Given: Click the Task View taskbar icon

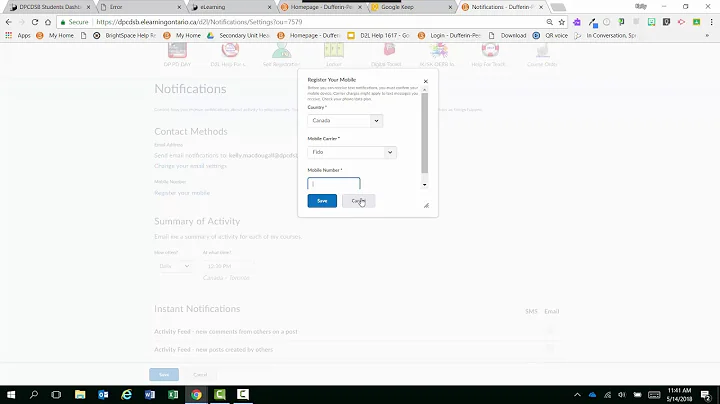Looking at the screenshot, I should [x=56, y=395].
